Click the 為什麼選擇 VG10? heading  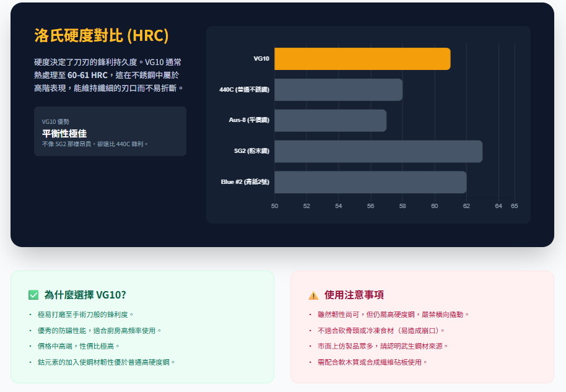coord(85,295)
